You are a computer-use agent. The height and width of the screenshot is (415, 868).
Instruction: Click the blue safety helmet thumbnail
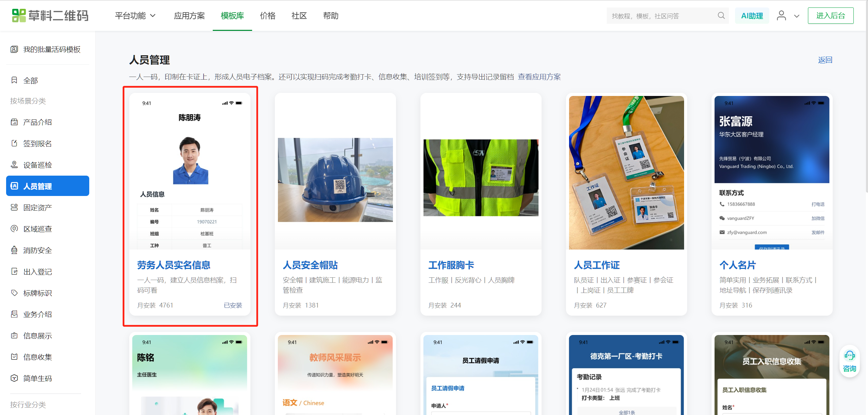pyautogui.click(x=335, y=180)
